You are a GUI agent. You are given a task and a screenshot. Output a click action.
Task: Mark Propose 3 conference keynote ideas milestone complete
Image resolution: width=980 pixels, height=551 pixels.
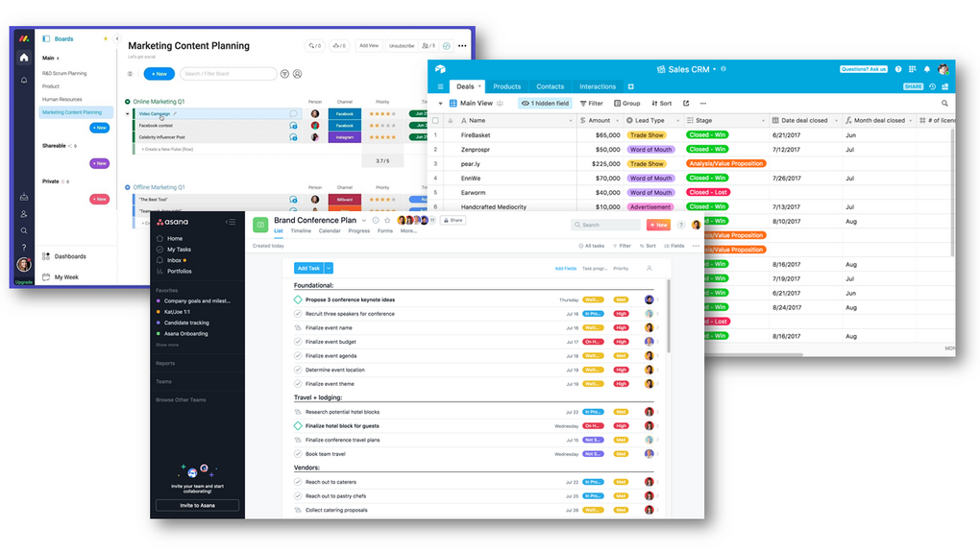(x=298, y=299)
